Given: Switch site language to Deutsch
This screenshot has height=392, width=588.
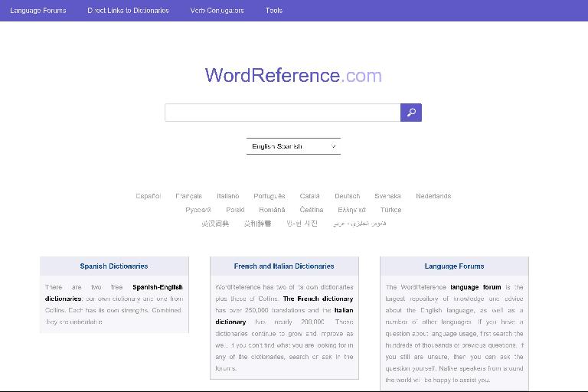Looking at the screenshot, I should [348, 196].
